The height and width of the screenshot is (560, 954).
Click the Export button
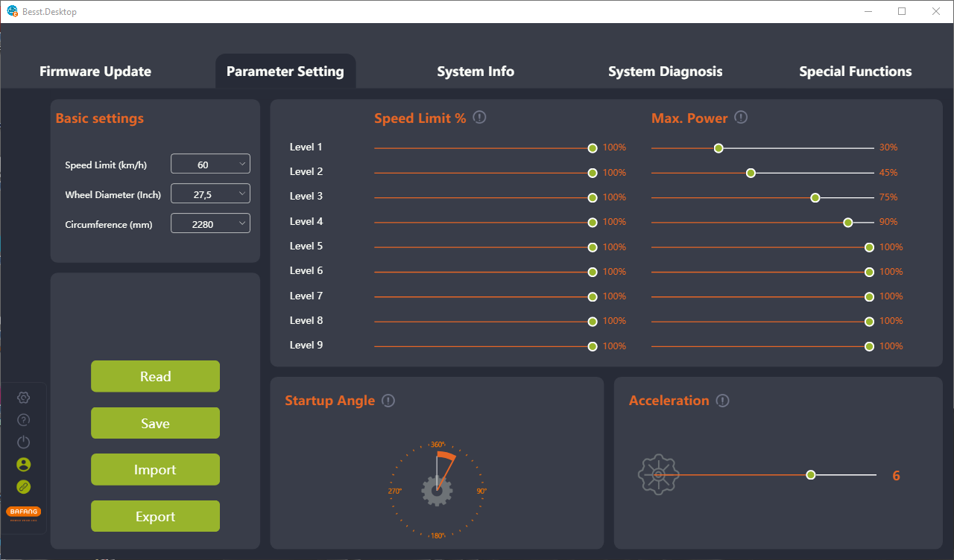coord(155,516)
